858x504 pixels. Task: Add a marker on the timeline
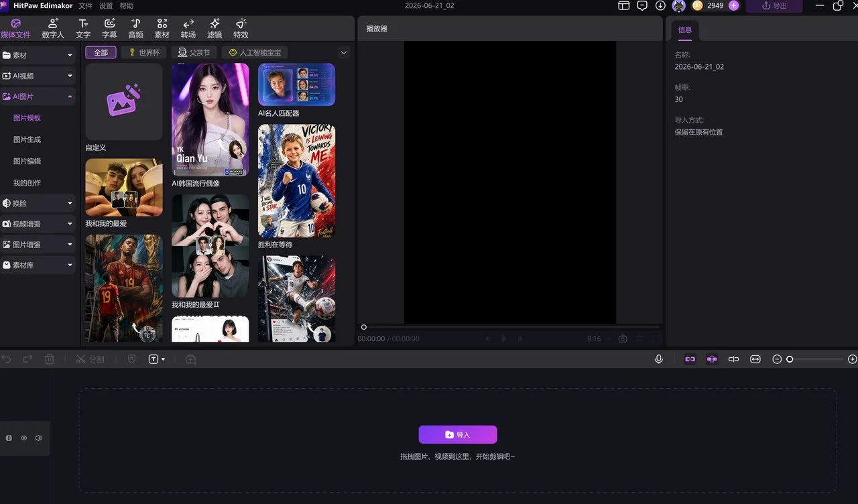coord(131,359)
